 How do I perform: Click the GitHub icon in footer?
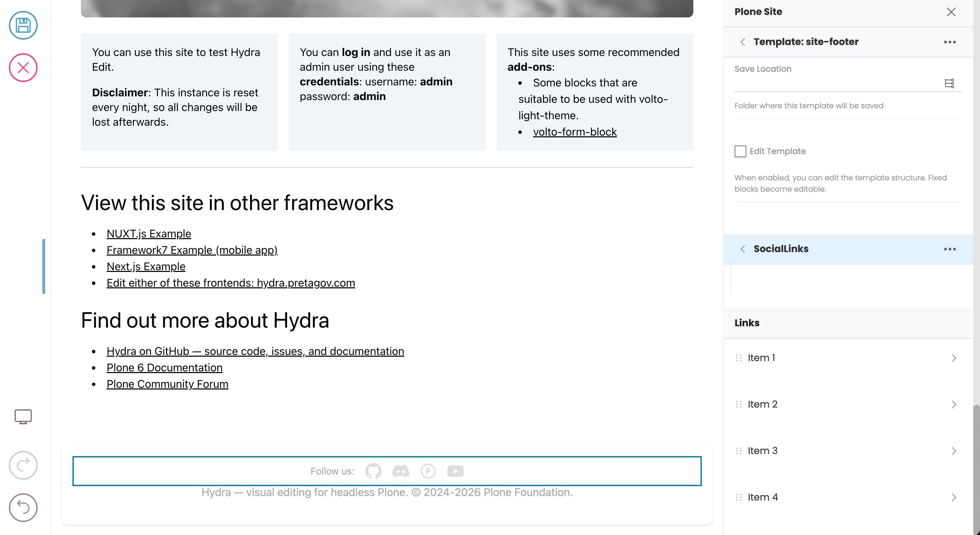373,471
